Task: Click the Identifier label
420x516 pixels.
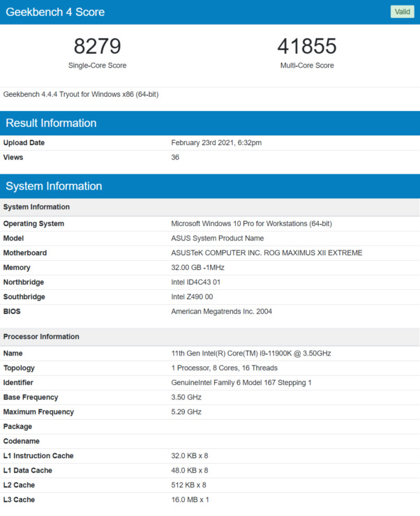Action: (x=18, y=383)
